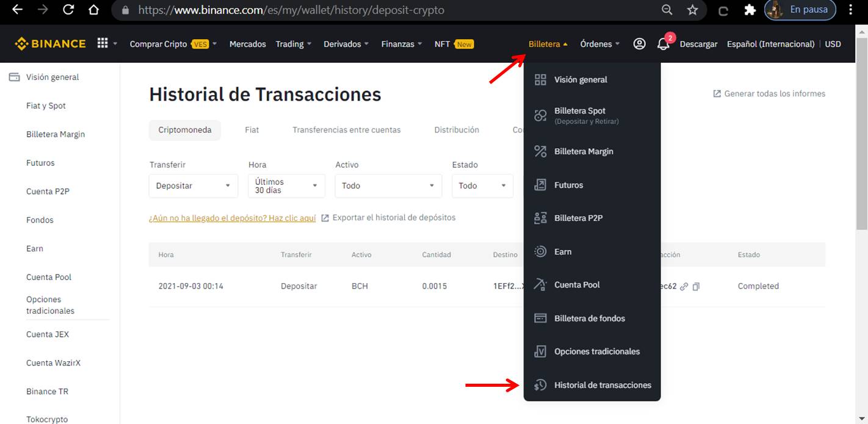868x424 pixels.
Task: Click Billetera de fondos card icon
Action: tap(540, 318)
